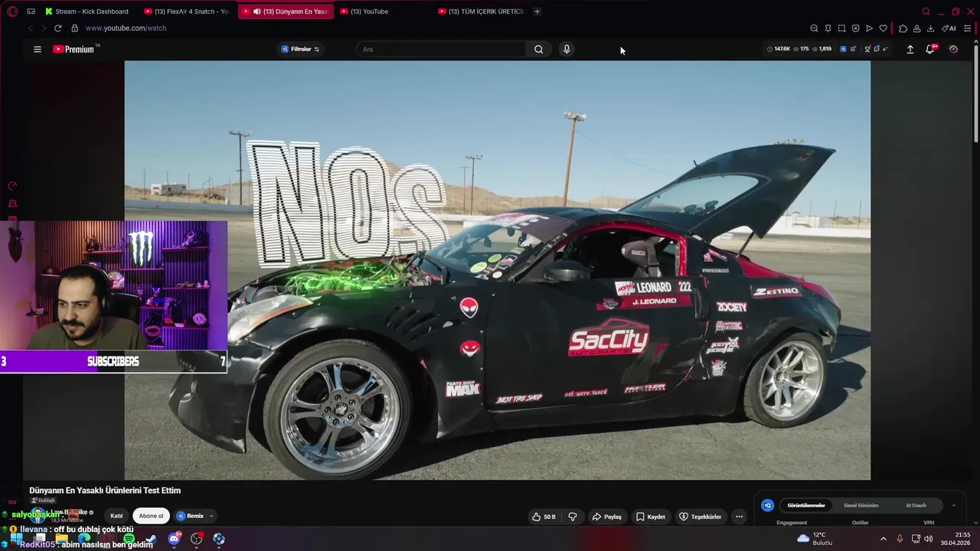The image size is (980, 551).
Task: Open the 12°C Bulutlu weather widget
Action: point(815,539)
